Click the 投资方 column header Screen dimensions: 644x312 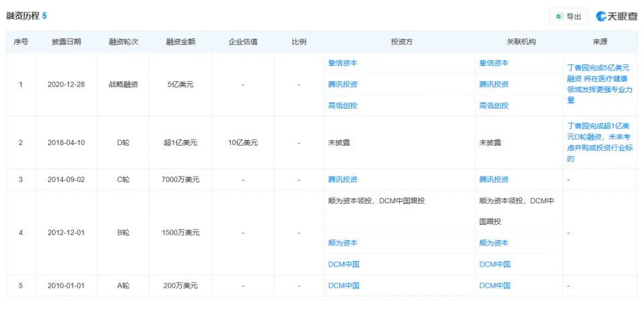point(401,42)
